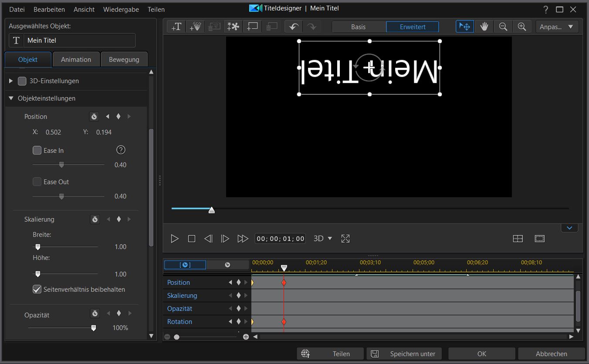The width and height of the screenshot is (589, 364).
Task: Undo the last change
Action: [x=293, y=26]
